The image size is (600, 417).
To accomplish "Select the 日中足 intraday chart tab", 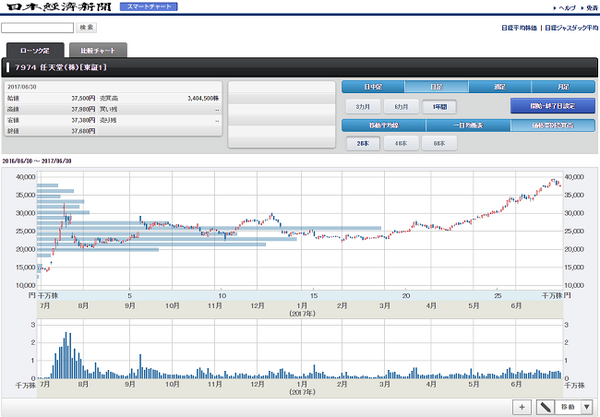I will 373,87.
